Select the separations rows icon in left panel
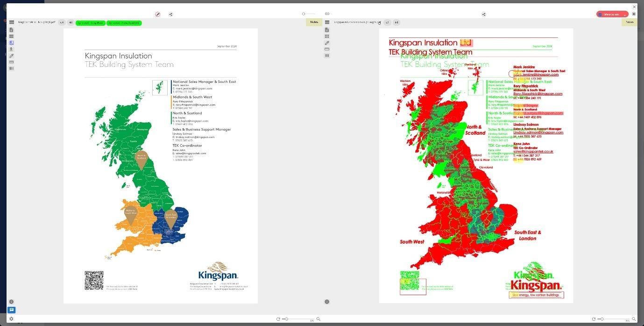The height and width of the screenshot is (326, 644). pyautogui.click(x=12, y=36)
